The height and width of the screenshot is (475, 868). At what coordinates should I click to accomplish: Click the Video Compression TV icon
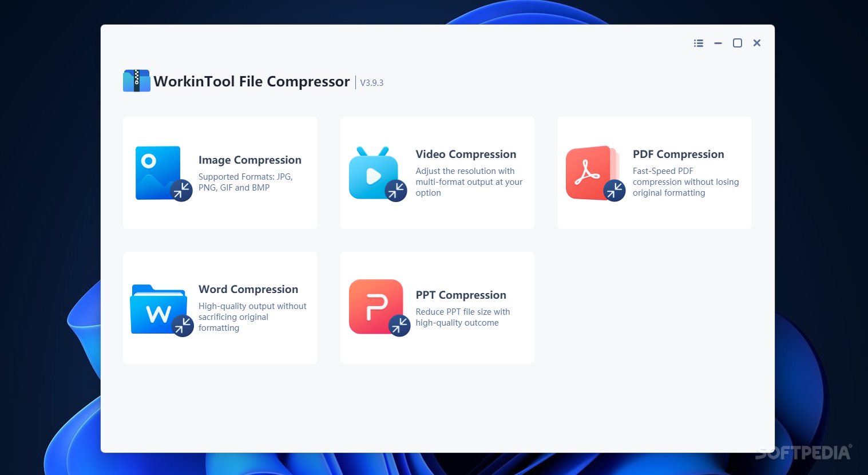378,173
